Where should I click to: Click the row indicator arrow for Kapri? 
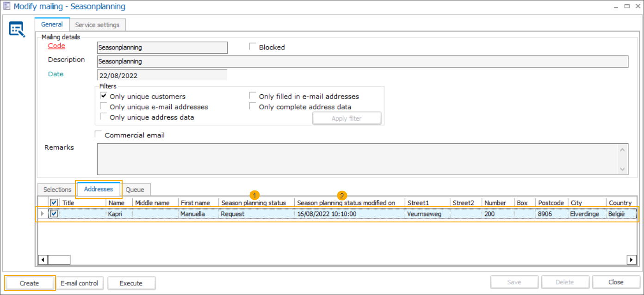(x=43, y=214)
